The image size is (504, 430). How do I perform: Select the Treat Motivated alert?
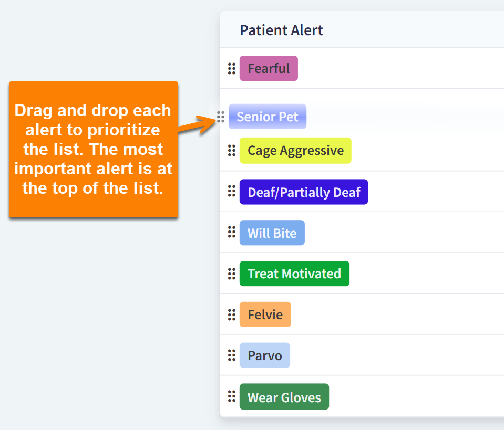[294, 273]
